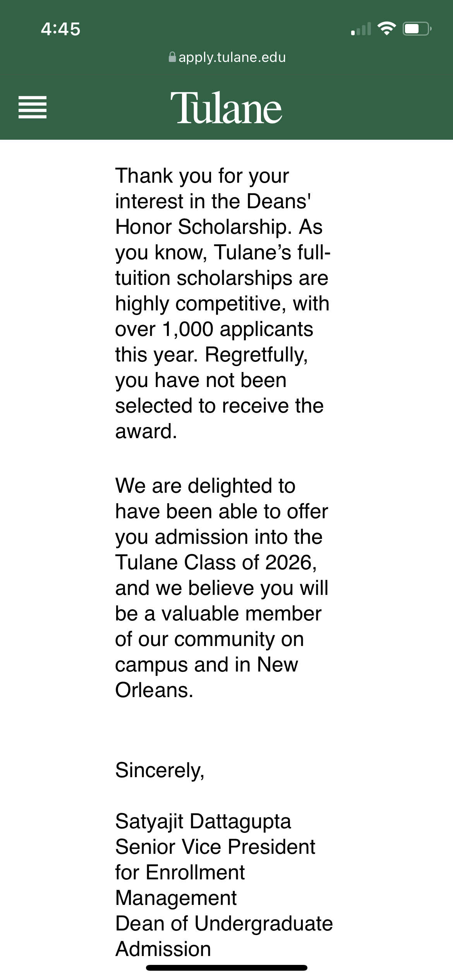The width and height of the screenshot is (453, 980).
Task: Tap the "We are delighted to" line
Action: point(205,486)
